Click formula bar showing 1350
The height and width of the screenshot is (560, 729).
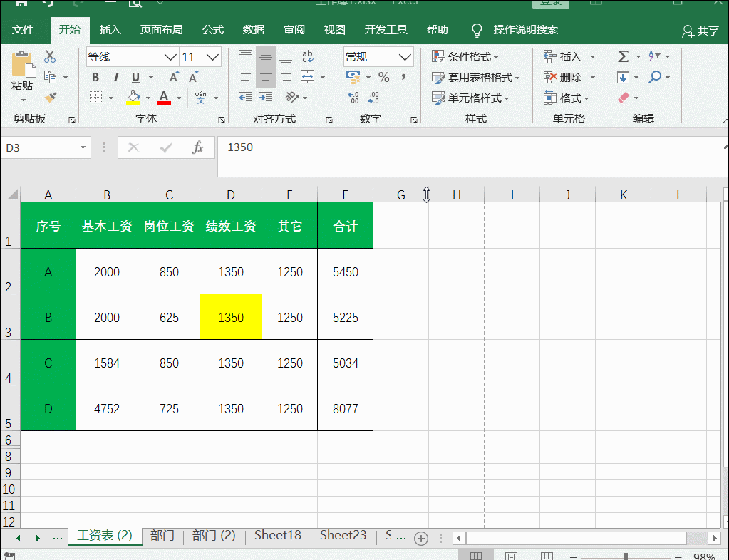point(472,157)
